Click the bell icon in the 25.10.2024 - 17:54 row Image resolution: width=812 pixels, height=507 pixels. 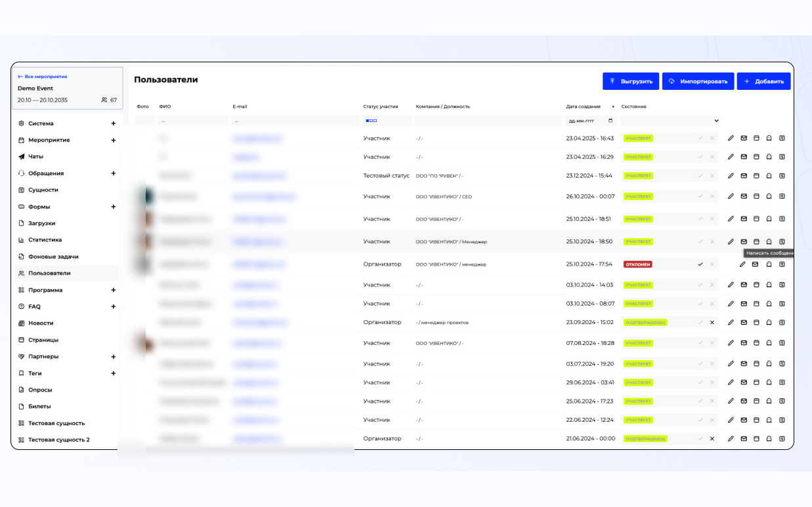(769, 264)
